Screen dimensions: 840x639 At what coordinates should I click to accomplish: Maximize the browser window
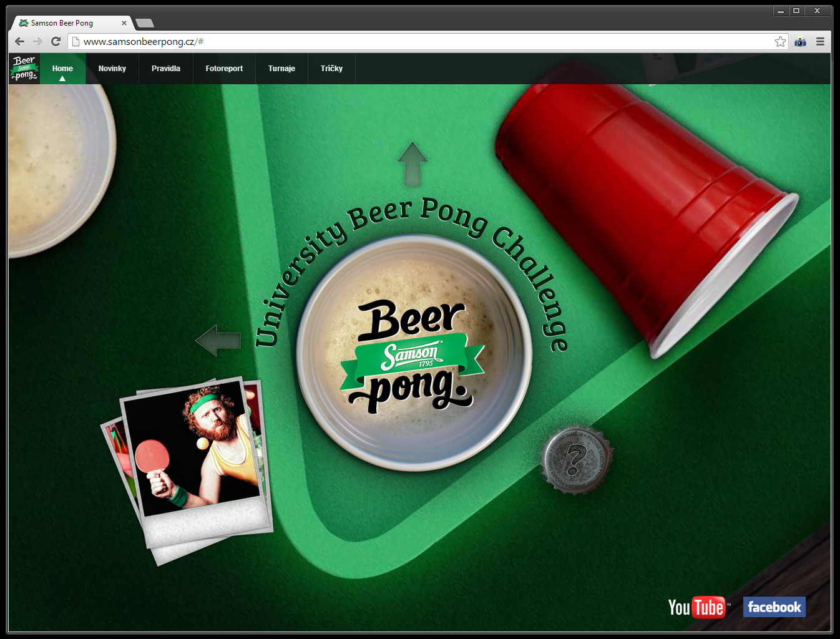point(796,11)
